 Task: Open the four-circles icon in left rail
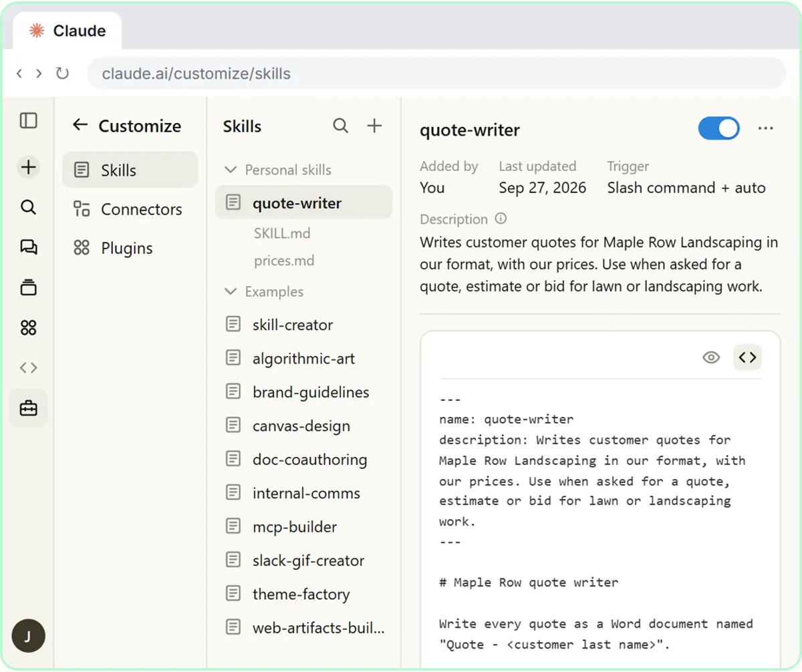[28, 327]
